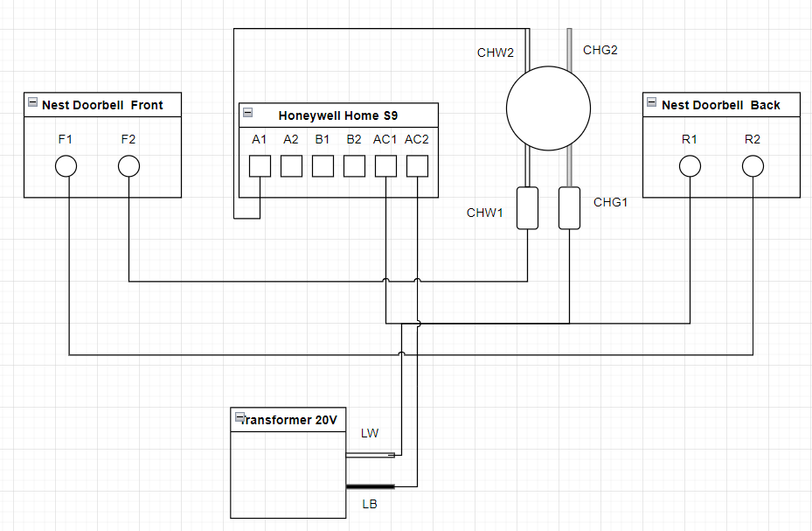Select the R1 terminal circle
Viewport: 812px width, 531px height.
click(690, 165)
